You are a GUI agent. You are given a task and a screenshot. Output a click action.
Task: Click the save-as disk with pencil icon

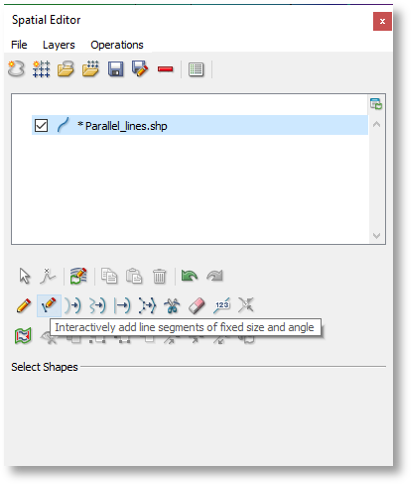click(x=140, y=69)
